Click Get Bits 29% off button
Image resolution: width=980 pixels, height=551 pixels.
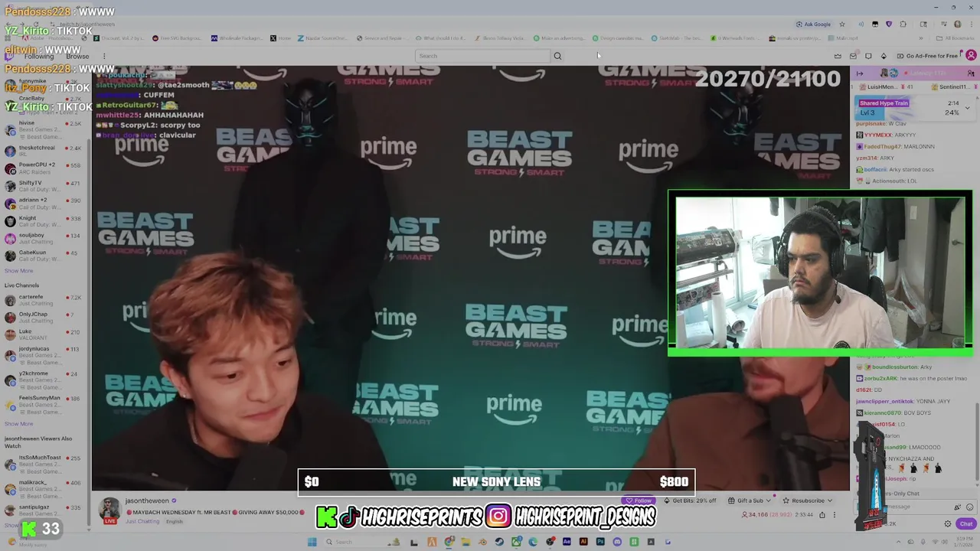pyautogui.click(x=690, y=500)
